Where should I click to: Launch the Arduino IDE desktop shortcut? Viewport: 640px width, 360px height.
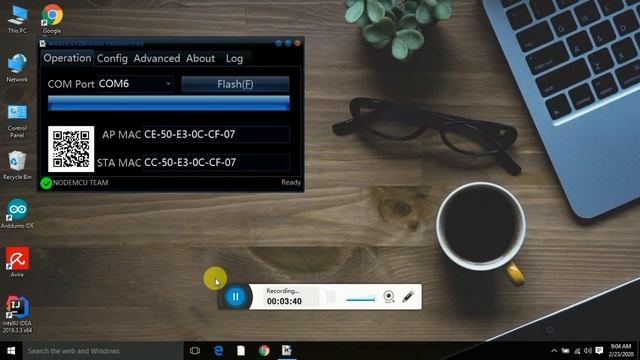[17, 213]
